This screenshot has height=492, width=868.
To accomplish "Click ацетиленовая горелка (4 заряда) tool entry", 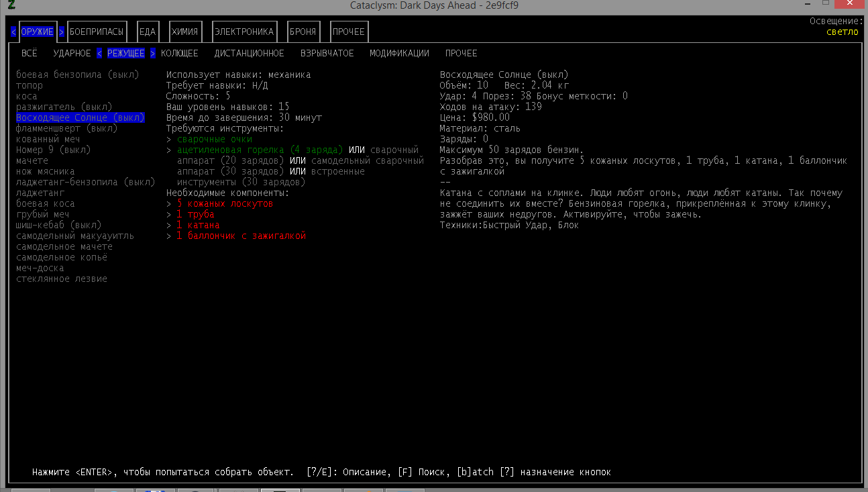I will coord(260,150).
